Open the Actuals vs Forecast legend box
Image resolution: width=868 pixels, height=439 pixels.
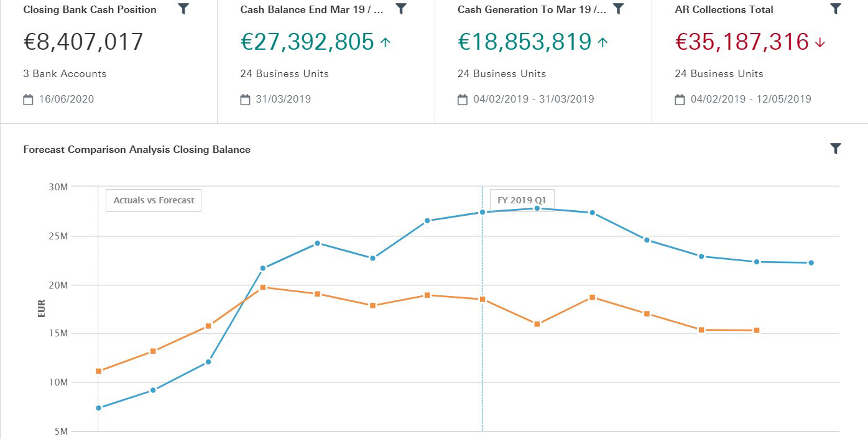pyautogui.click(x=153, y=200)
